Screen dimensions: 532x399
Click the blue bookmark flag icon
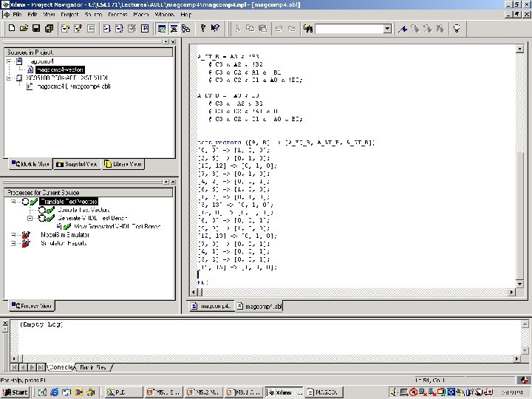[403, 29]
